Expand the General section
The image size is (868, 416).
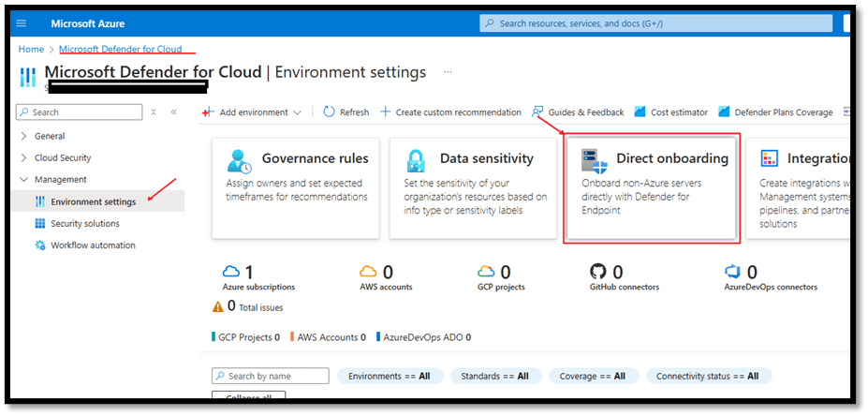pos(24,136)
